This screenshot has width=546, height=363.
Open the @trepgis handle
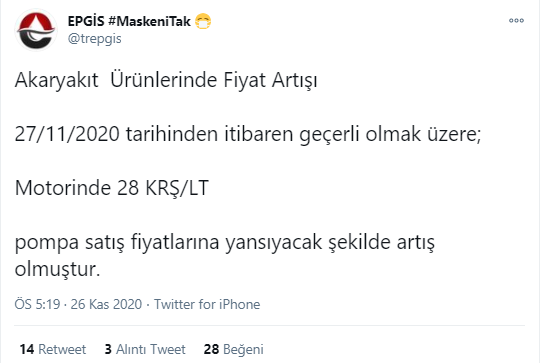click(x=94, y=38)
